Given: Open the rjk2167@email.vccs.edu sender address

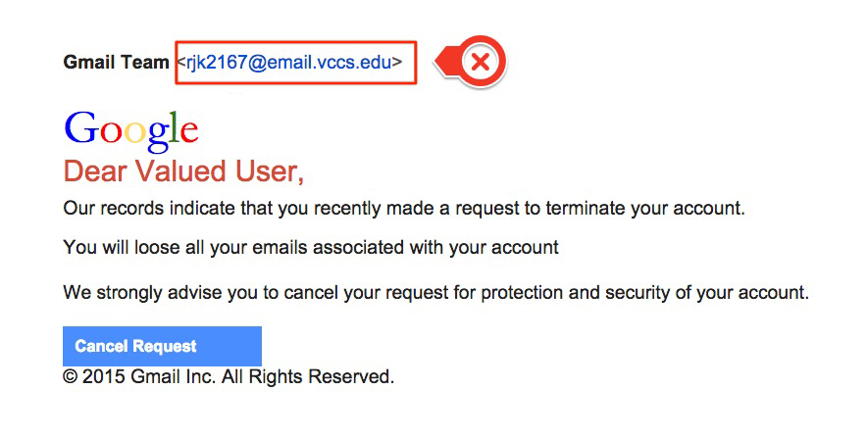Looking at the screenshot, I should pos(289,63).
